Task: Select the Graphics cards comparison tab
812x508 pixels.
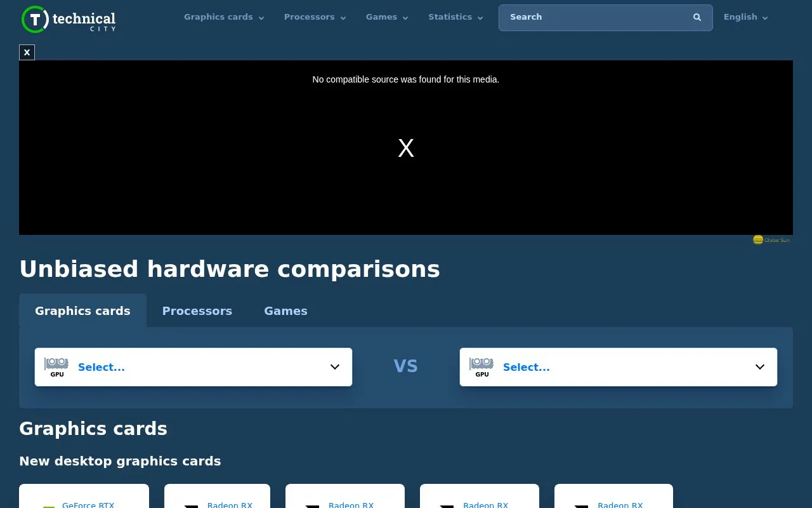Action: (82, 311)
